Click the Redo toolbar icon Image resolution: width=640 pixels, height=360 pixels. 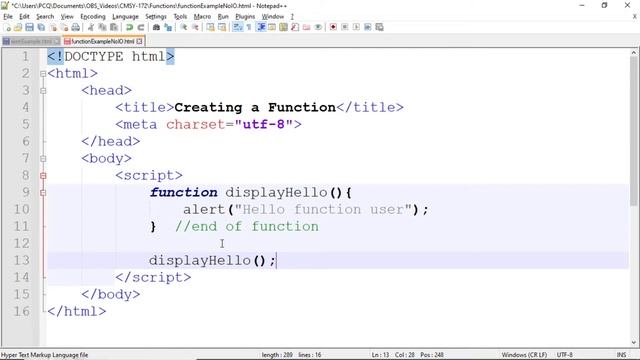click(x=141, y=27)
